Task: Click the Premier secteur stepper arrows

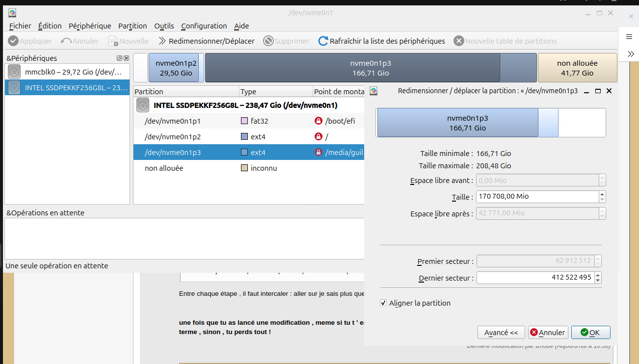Action: (x=598, y=261)
